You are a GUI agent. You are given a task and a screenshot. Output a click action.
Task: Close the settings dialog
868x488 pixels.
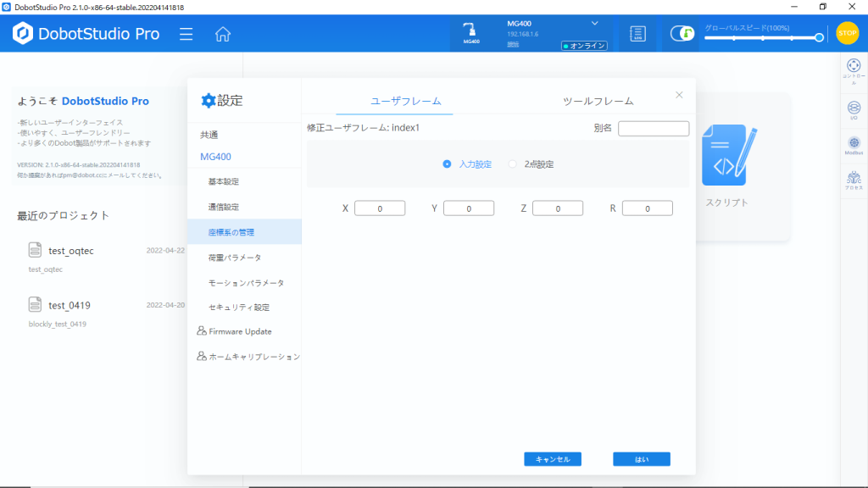point(679,95)
